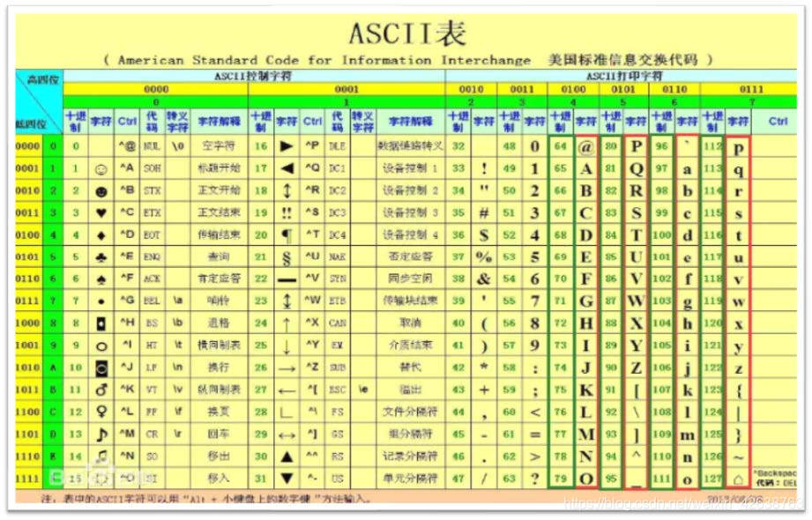Screen dimensions: 812x520
Task: Click the "换行" description cell
Action: click(x=219, y=368)
